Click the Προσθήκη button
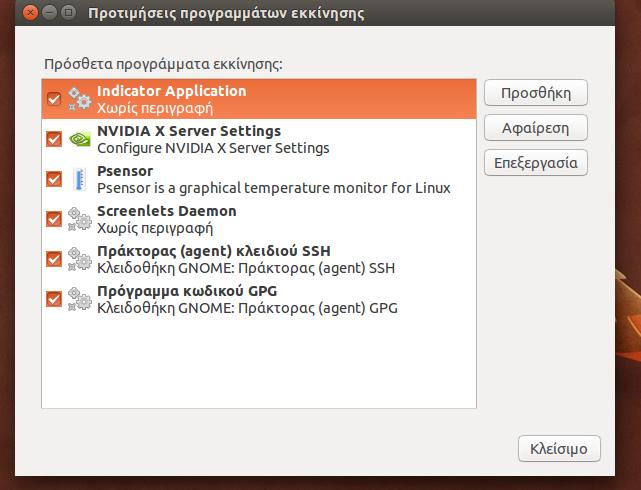This screenshot has width=641, height=490. point(536,93)
